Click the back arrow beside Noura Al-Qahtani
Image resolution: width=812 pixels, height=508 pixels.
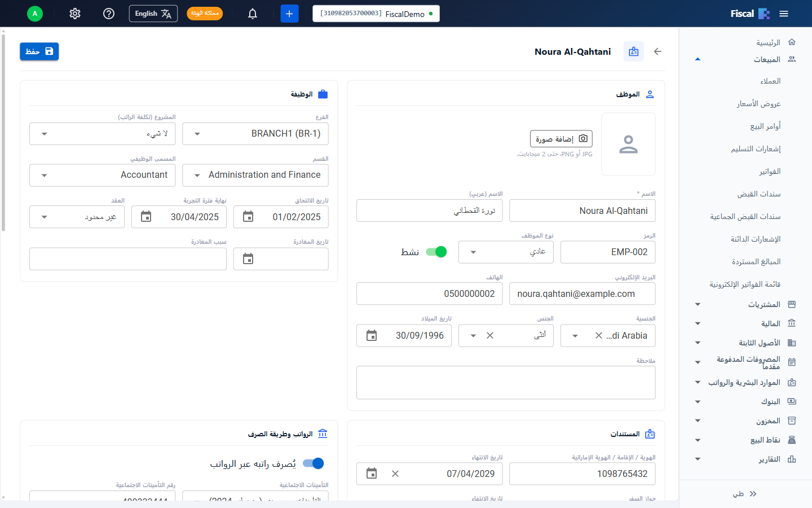657,51
